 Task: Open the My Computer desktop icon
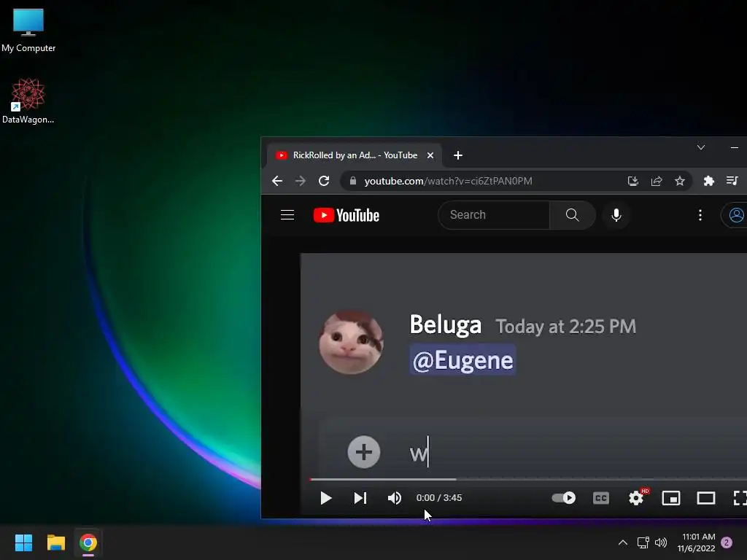point(28,30)
